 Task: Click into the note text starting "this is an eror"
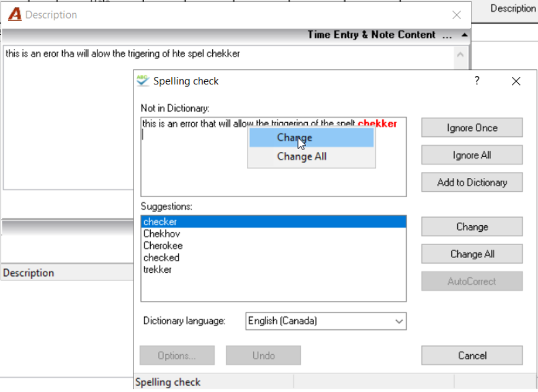[122, 54]
